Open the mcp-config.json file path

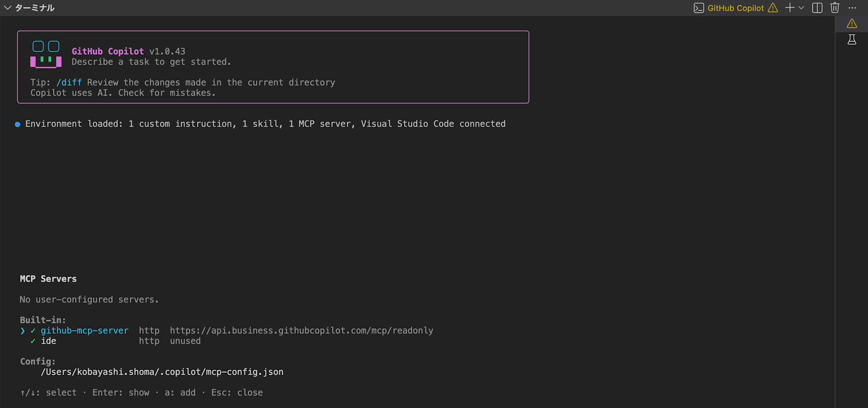(162, 372)
